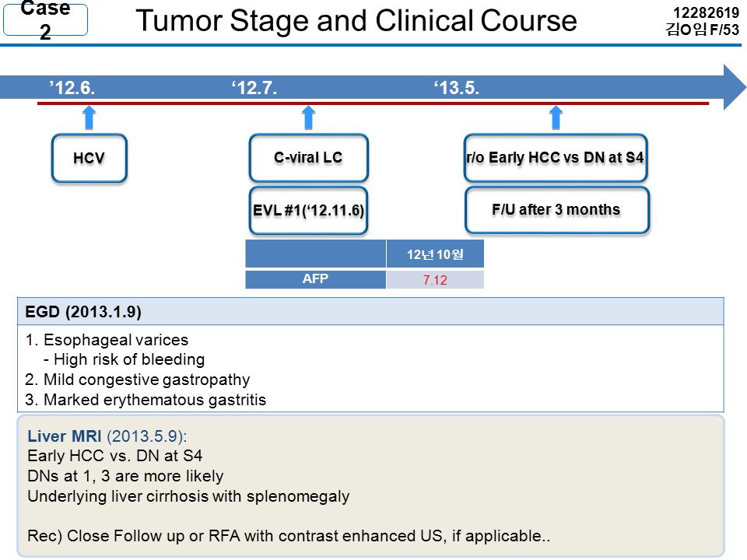Click the arrow above r/o Early HCC box
The image size is (747, 560).
556,117
